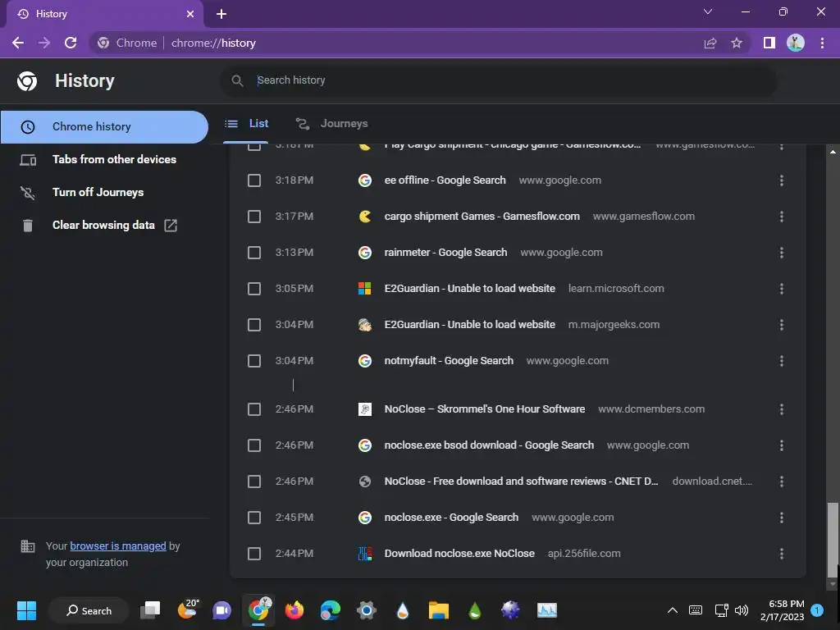Select Chrome history in sidebar
Image resolution: width=840 pixels, height=630 pixels.
(x=104, y=127)
